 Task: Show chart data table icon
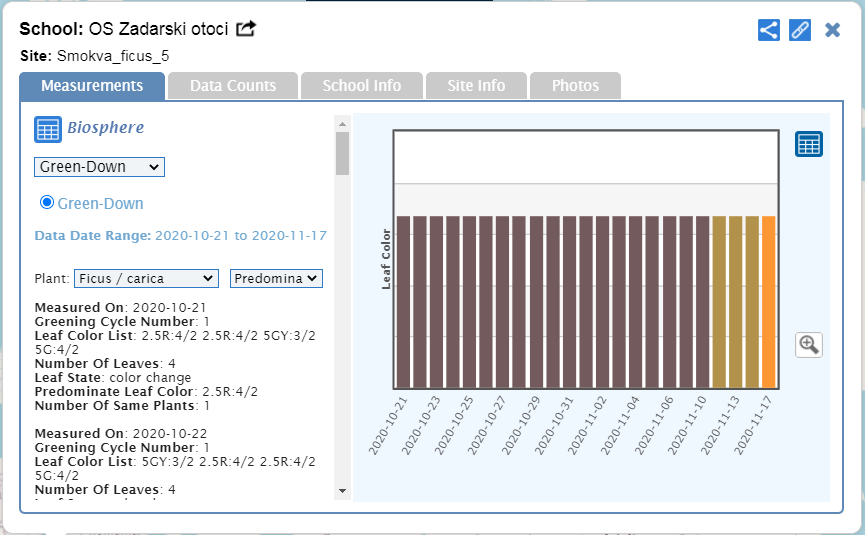808,145
